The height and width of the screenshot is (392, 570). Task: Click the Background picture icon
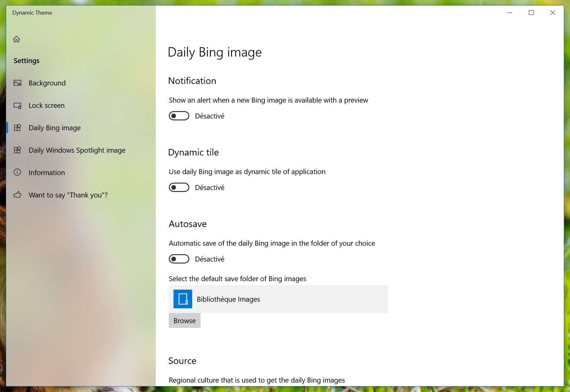coord(17,83)
